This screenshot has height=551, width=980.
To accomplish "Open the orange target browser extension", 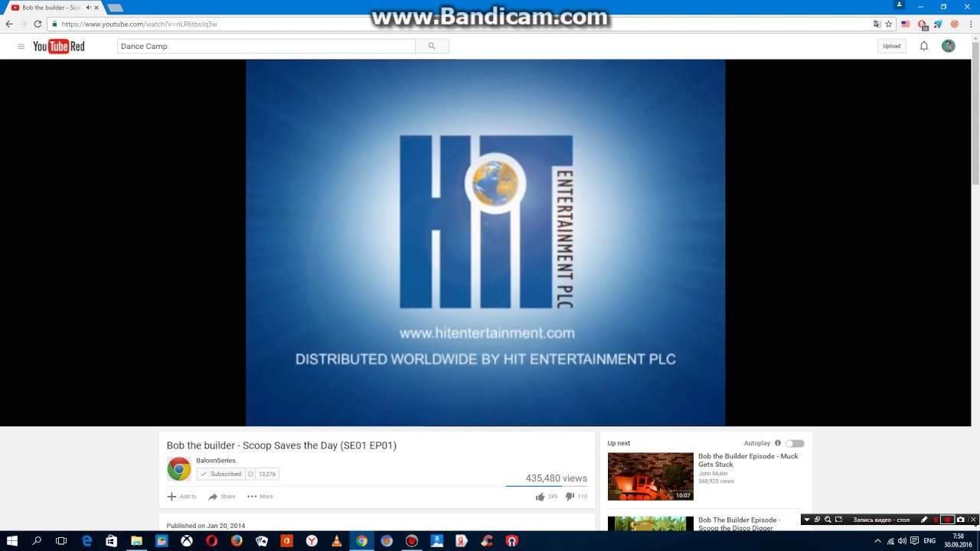I will (x=954, y=24).
